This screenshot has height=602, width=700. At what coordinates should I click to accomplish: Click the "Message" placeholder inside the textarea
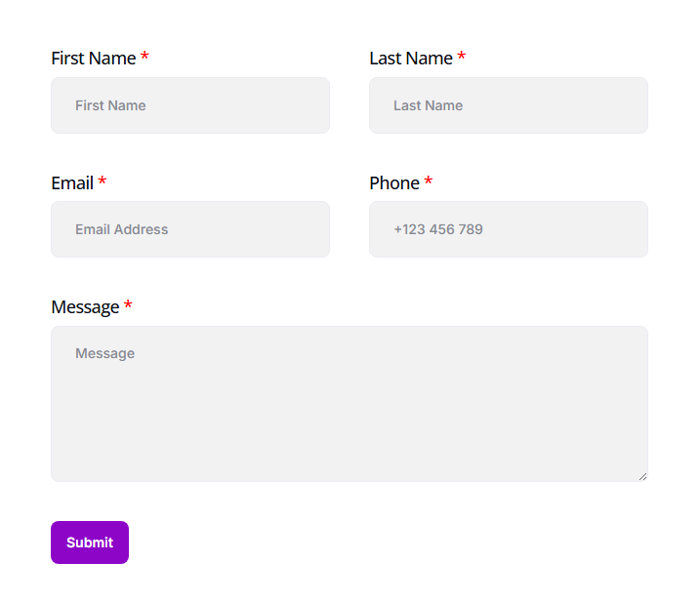[x=105, y=353]
